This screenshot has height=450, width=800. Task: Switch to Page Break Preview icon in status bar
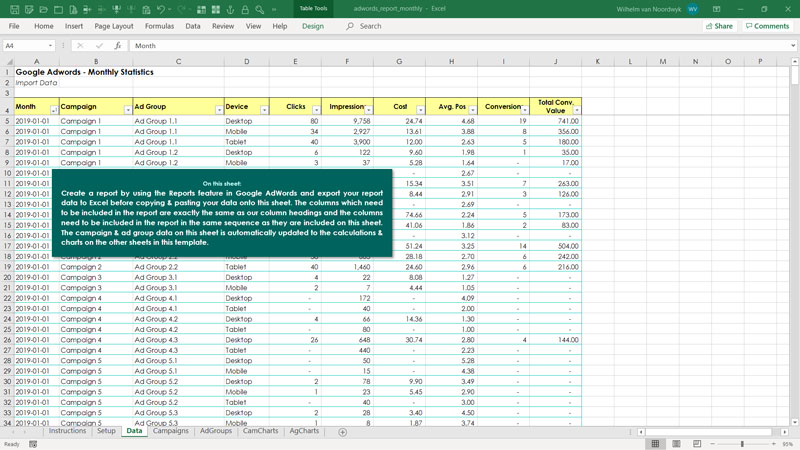697,444
